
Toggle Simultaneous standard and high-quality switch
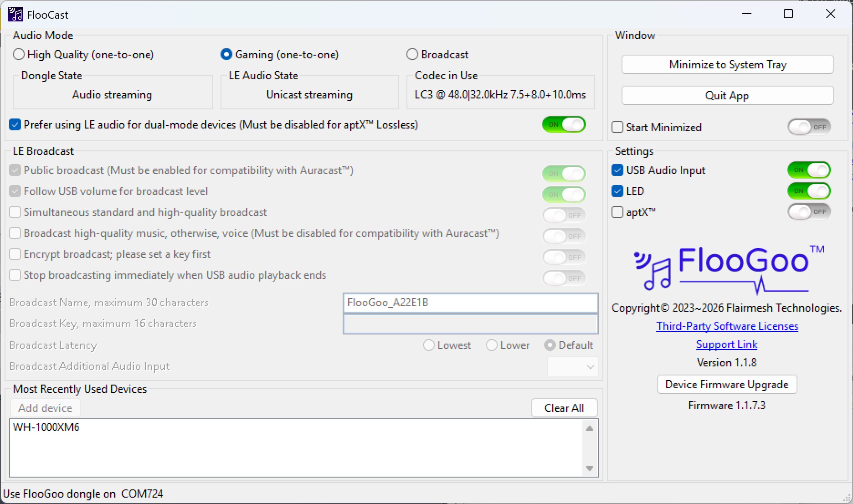pos(564,215)
